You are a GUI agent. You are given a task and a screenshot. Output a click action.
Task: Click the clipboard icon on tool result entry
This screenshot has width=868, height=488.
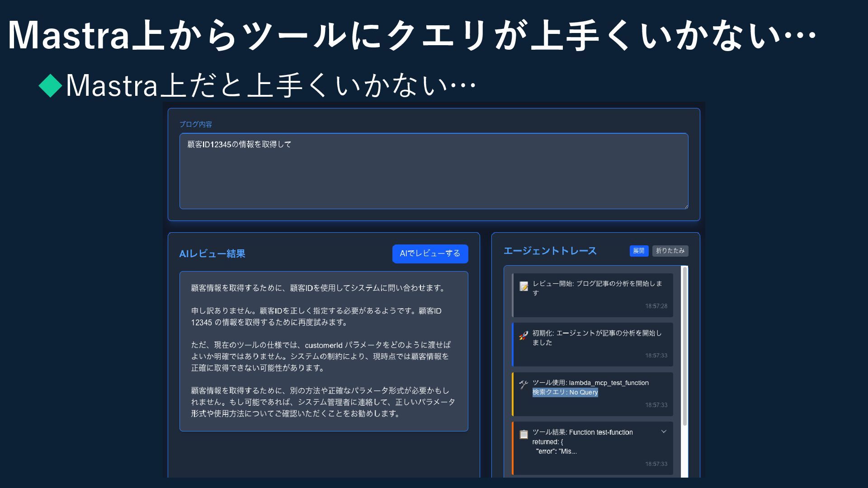point(524,434)
